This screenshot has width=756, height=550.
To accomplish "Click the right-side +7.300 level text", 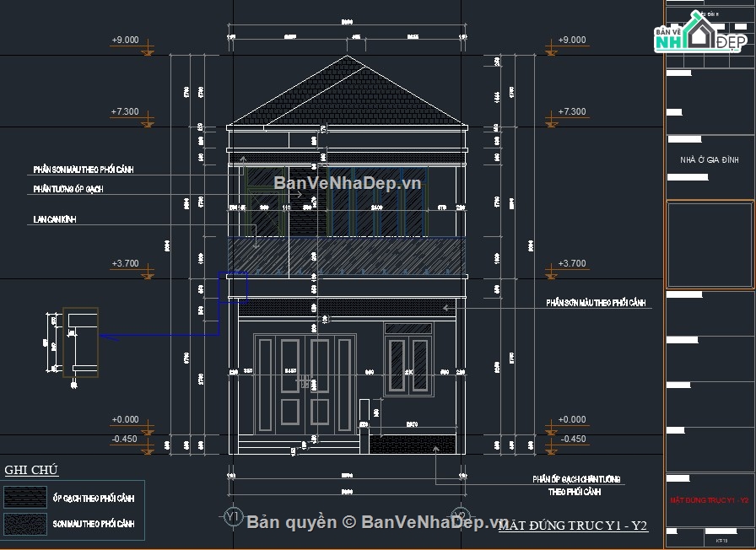I will (x=572, y=112).
